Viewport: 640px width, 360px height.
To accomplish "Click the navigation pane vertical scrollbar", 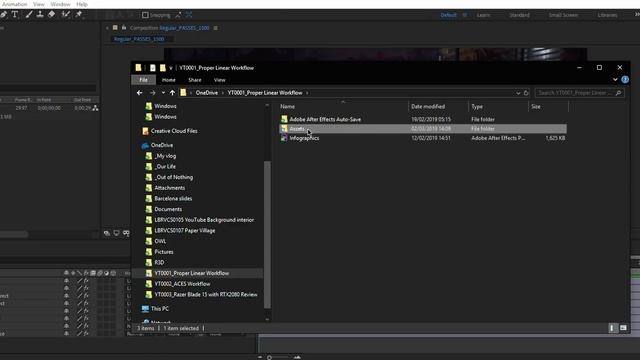I will [x=267, y=235].
